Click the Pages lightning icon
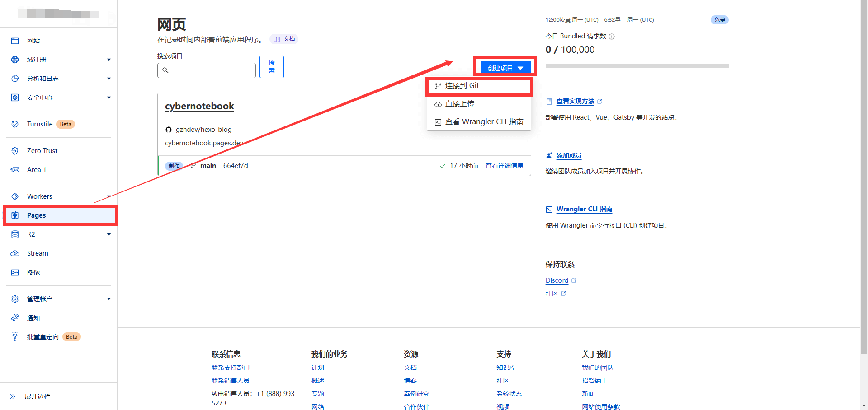Image resolution: width=868 pixels, height=410 pixels. pyautogui.click(x=15, y=215)
